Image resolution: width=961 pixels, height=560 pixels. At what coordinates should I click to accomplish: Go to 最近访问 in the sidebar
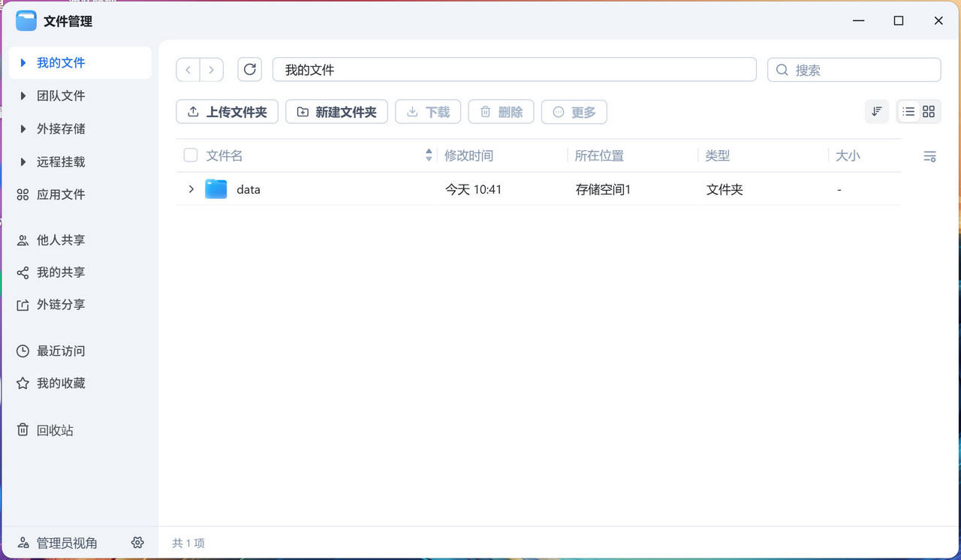60,351
